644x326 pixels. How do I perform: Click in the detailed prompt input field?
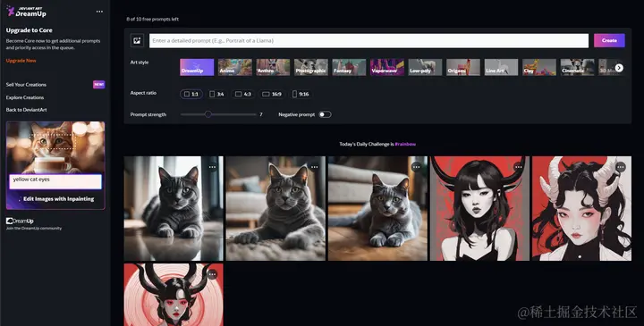(x=369, y=40)
